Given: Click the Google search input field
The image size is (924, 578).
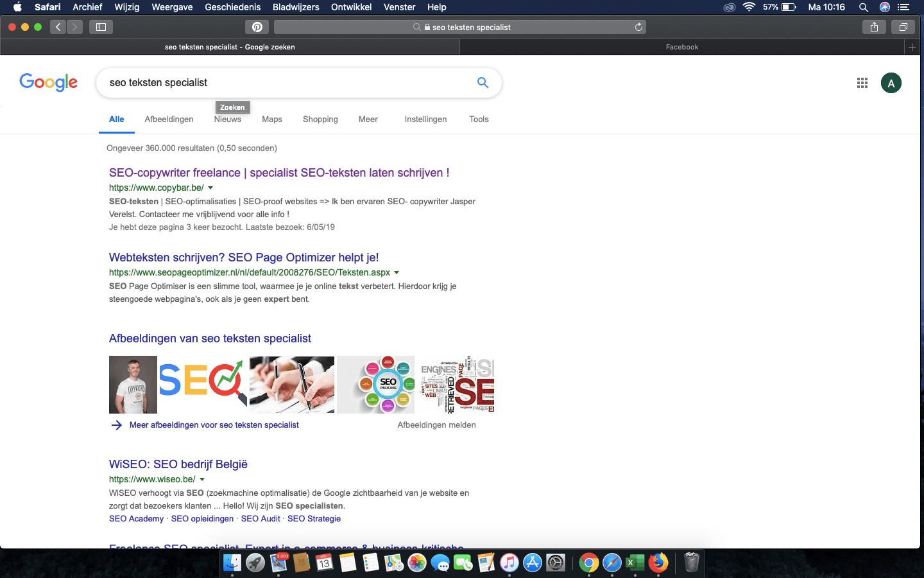Looking at the screenshot, I should click(x=289, y=83).
